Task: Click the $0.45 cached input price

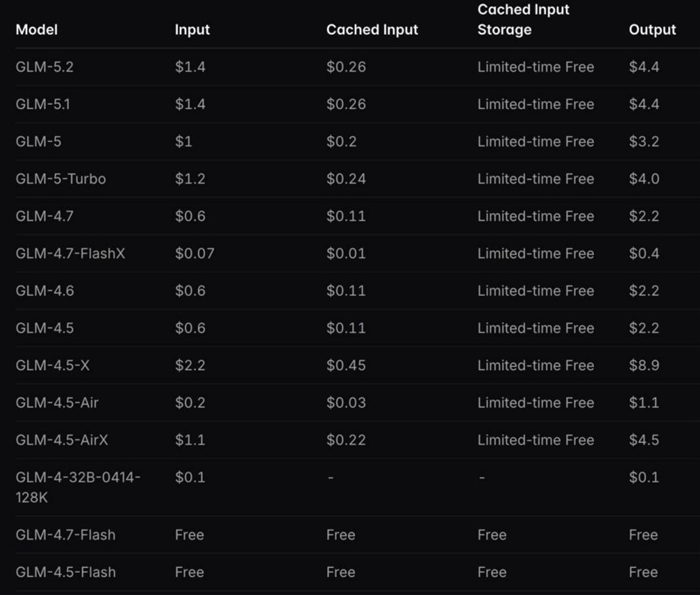Action: click(346, 366)
